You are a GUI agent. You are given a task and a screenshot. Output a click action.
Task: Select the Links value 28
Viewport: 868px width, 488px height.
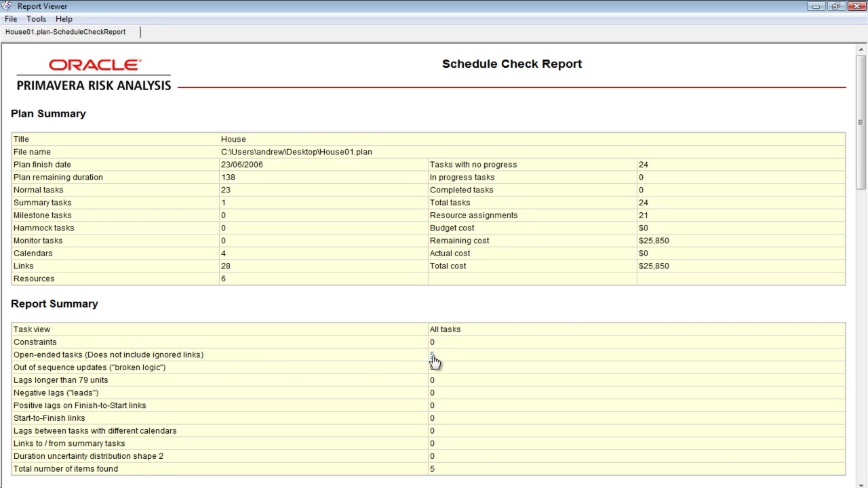[226, 266]
